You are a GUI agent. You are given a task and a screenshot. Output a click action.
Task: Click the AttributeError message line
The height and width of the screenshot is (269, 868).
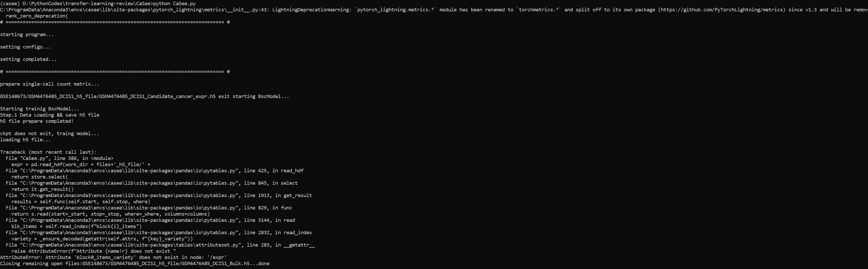coord(113,257)
